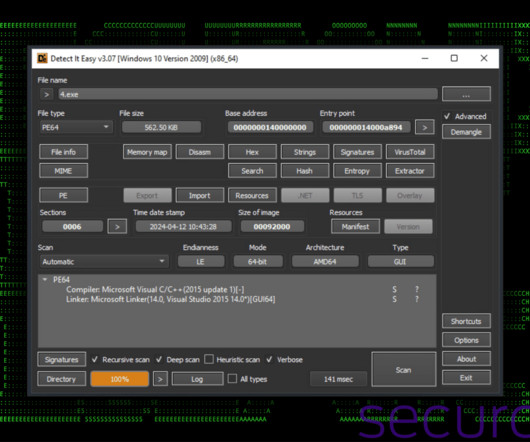Click the Entry point value 000000014000a894
Screen dimensions: 530x442
pyautogui.click(x=366, y=127)
